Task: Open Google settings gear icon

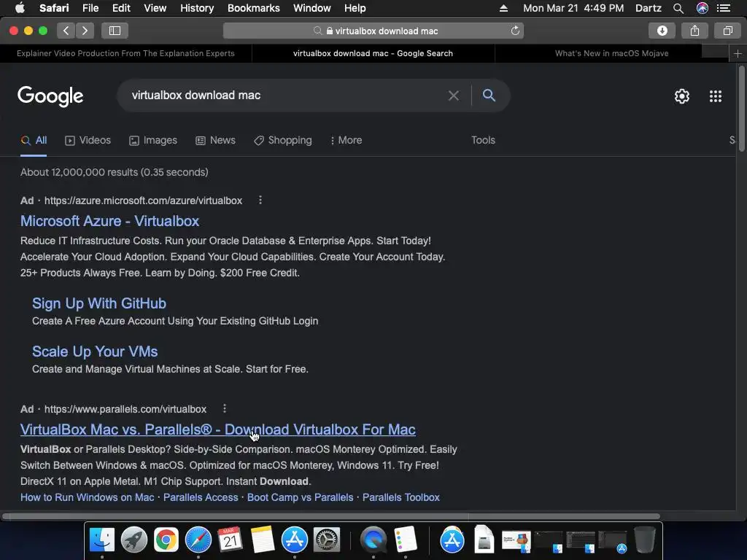Action: pos(682,96)
